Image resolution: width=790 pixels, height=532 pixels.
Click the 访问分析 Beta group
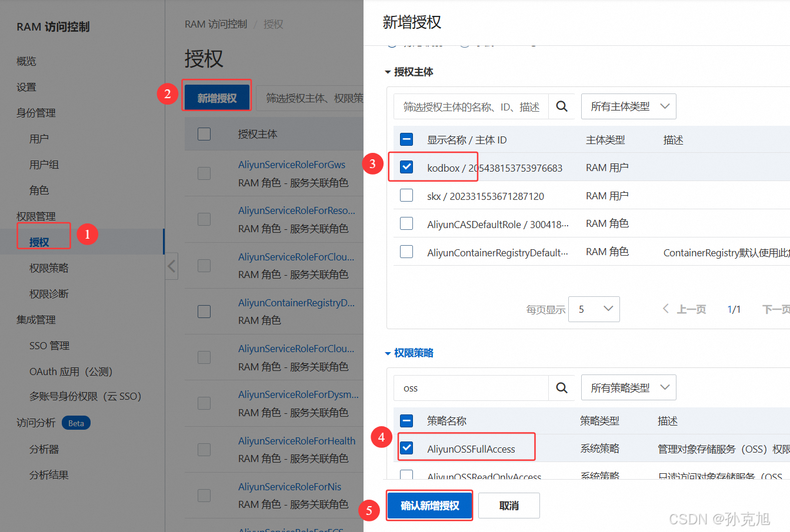coord(53,423)
